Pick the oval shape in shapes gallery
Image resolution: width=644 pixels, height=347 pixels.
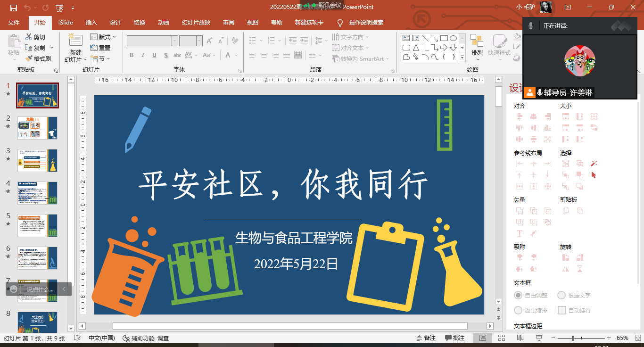(x=453, y=38)
